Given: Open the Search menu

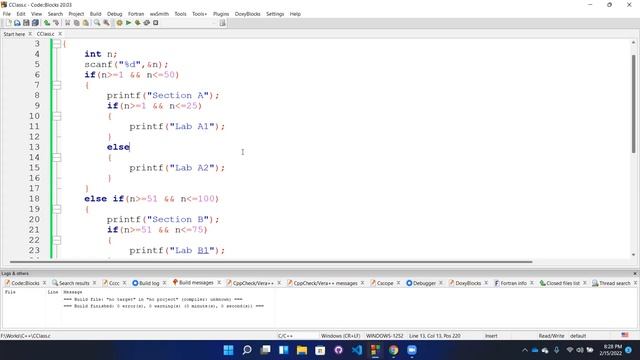Looking at the screenshot, I should (x=55, y=14).
